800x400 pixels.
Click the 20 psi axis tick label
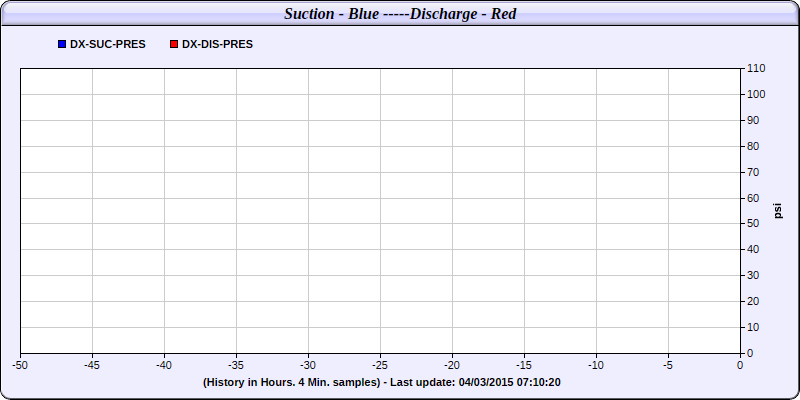(753, 302)
